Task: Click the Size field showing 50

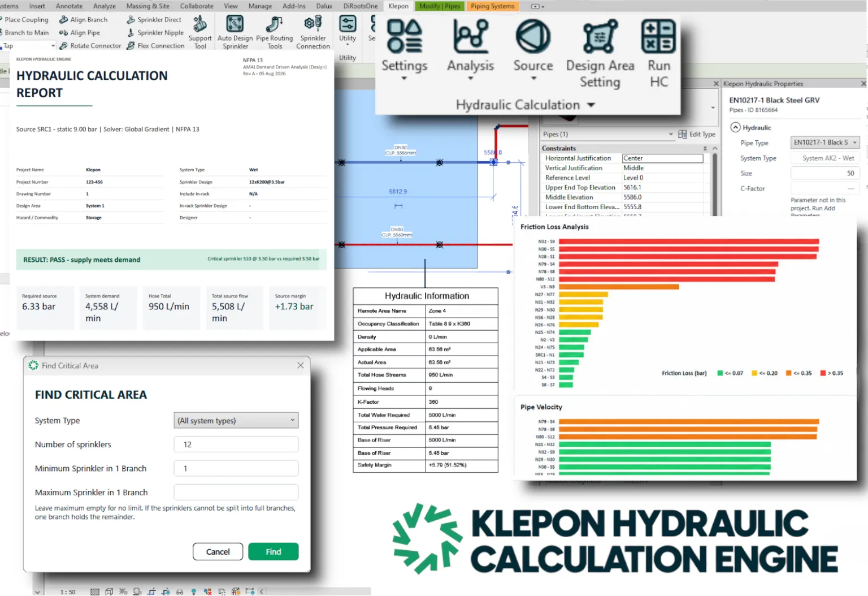Action: 825,173
